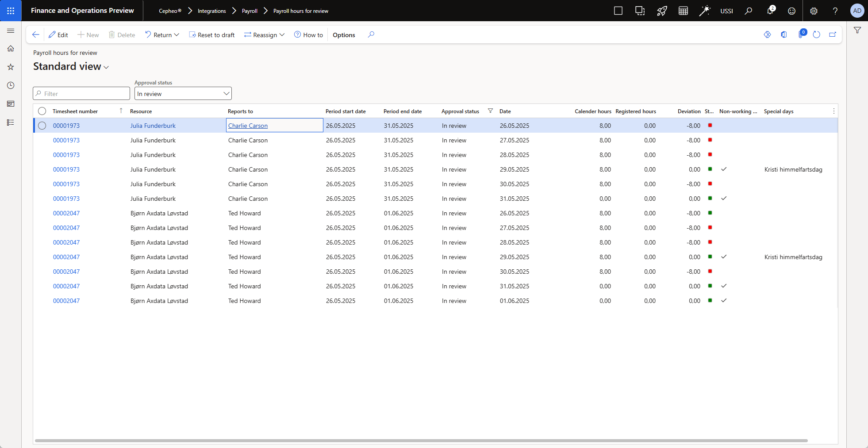Click the notifications bell icon
Image resolution: width=868 pixels, height=448 pixels.
point(770,11)
